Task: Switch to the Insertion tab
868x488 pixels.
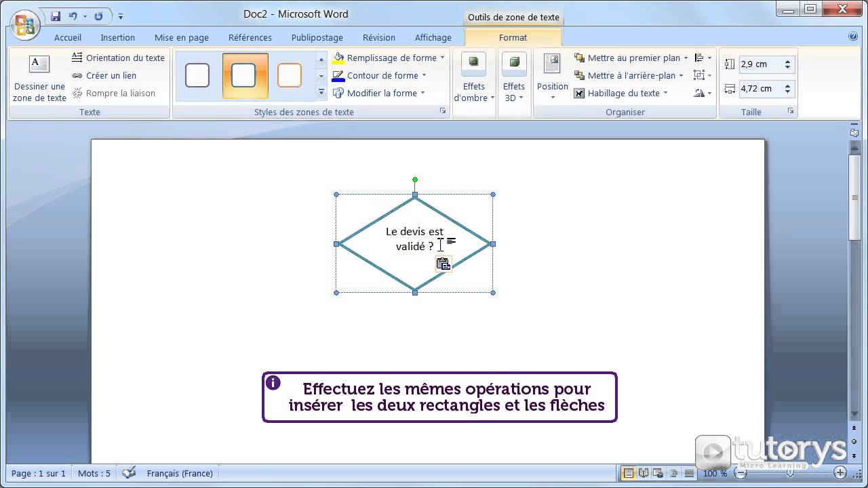Action: (118, 37)
